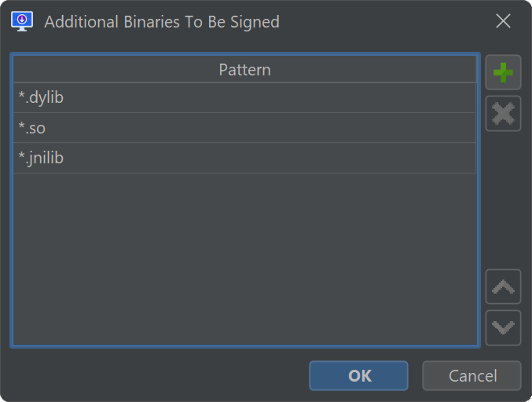Close the Additional Binaries To Be Signed dialog

504,21
